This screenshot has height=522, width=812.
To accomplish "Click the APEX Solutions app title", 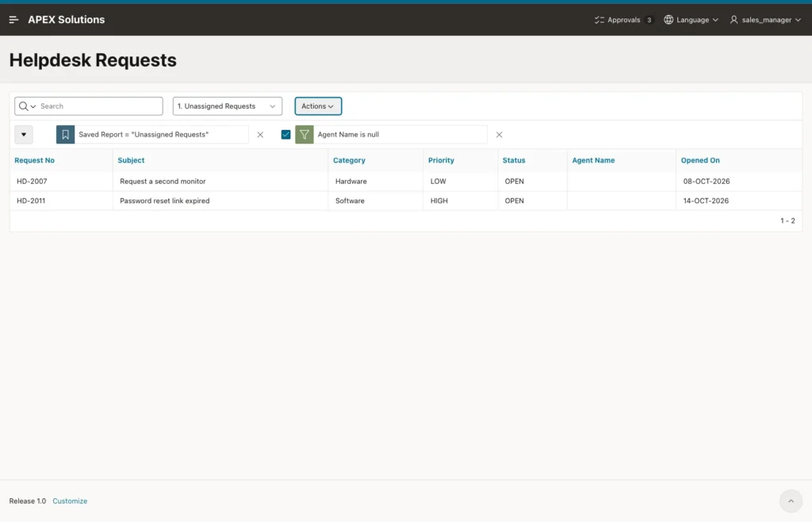I will (x=67, y=20).
